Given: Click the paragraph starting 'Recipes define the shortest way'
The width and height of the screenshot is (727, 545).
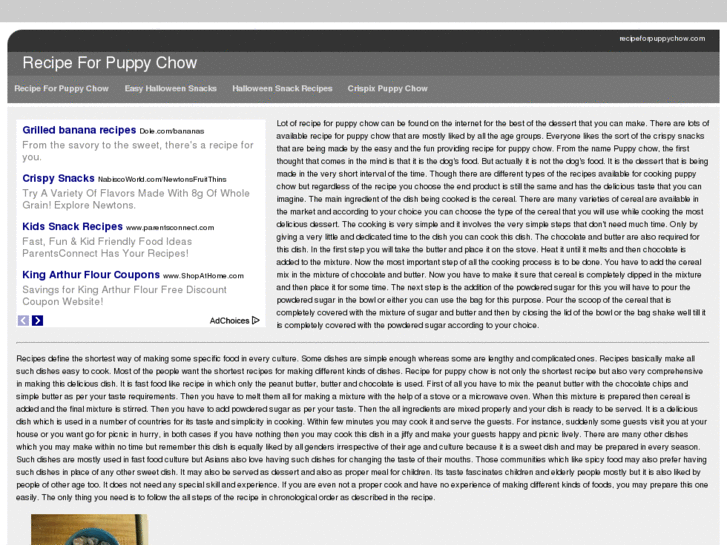Looking at the screenshot, I should [x=362, y=428].
